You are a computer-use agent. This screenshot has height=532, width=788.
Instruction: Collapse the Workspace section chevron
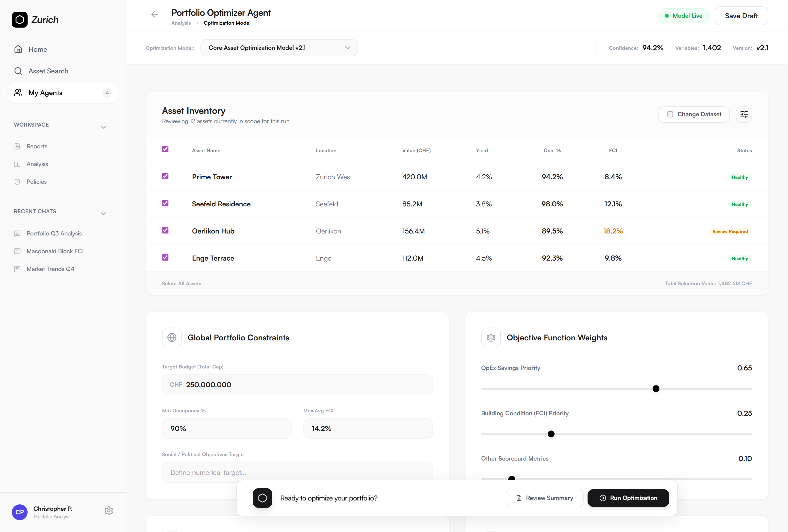103,127
